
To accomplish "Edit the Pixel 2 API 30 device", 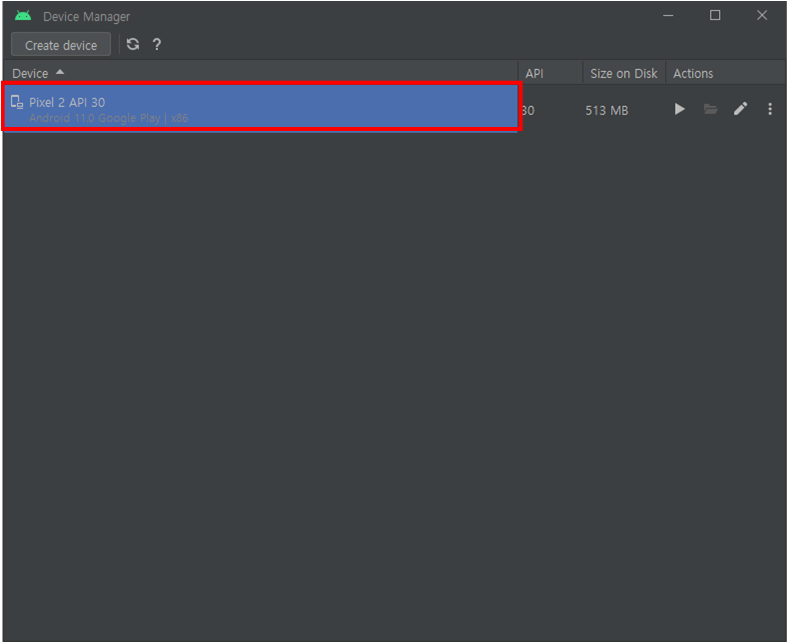I will click(x=740, y=109).
